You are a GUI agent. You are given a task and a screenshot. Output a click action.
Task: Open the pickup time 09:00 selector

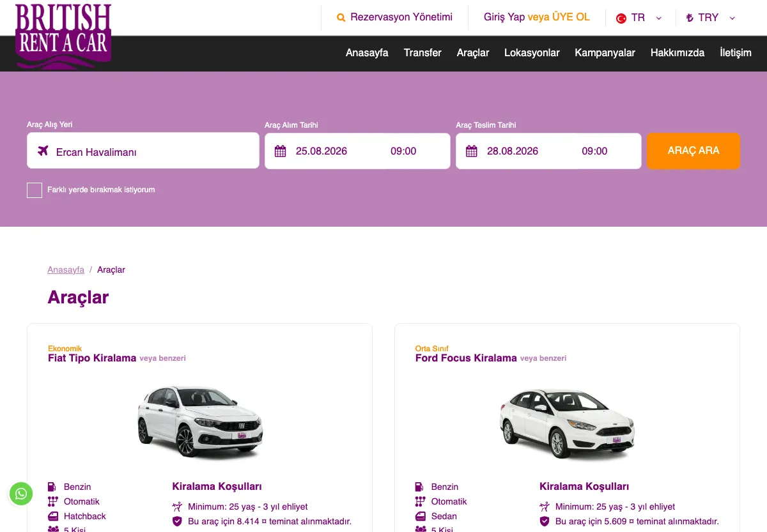coord(403,151)
